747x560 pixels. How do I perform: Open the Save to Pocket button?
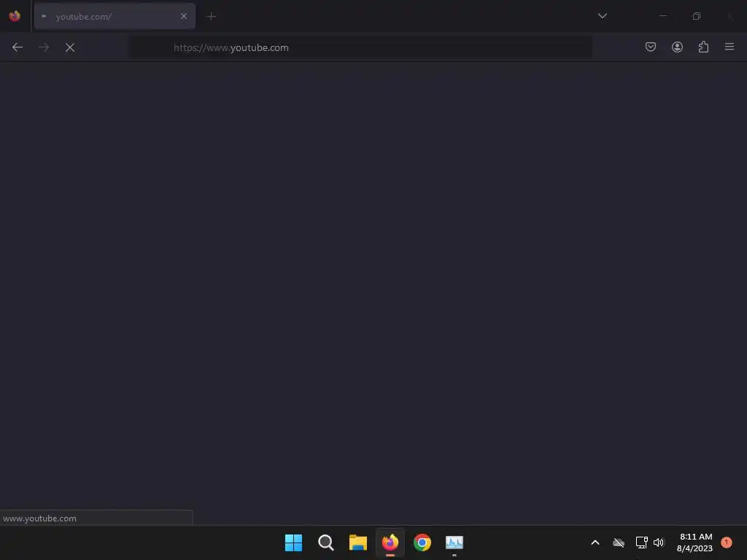pyautogui.click(x=651, y=47)
